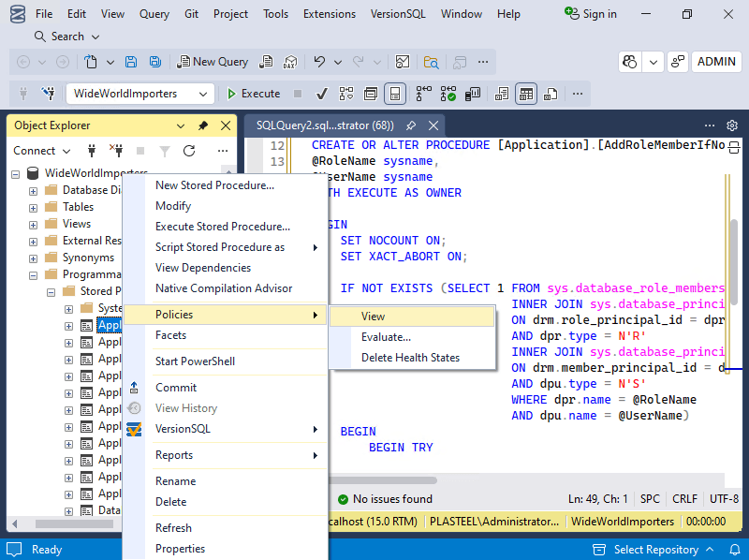Close the SQLQuery2.sql tab
Image resolution: width=749 pixels, height=560 pixels.
(x=433, y=125)
